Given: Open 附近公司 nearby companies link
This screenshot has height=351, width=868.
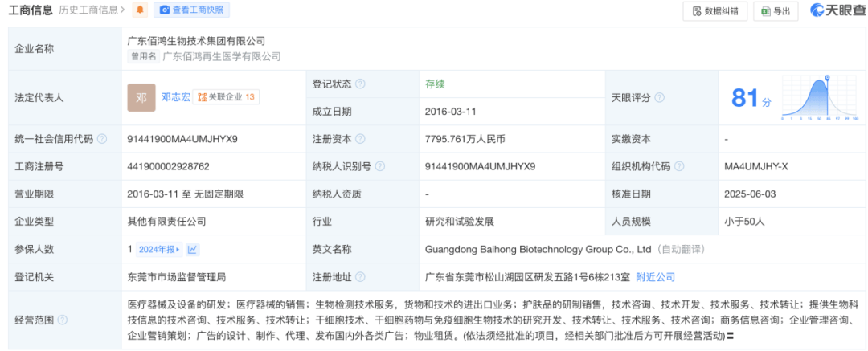Looking at the screenshot, I should point(655,277).
